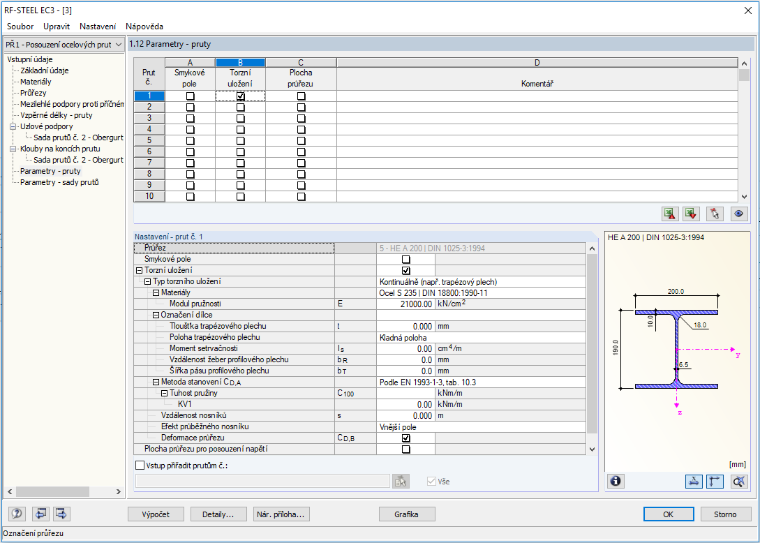Open the Nastavení menu
The image size is (760, 543).
click(x=97, y=26)
